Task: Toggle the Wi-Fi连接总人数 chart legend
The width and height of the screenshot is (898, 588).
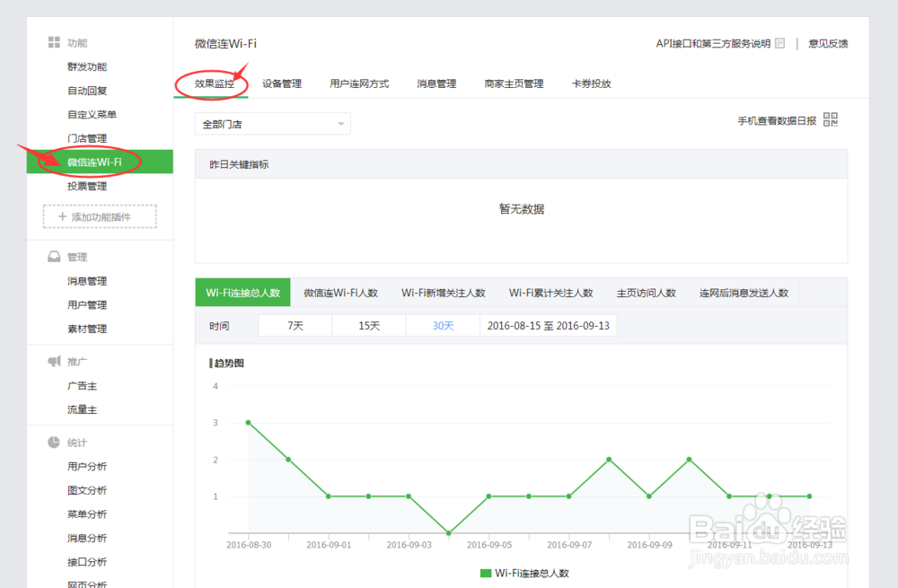Action: tap(524, 573)
